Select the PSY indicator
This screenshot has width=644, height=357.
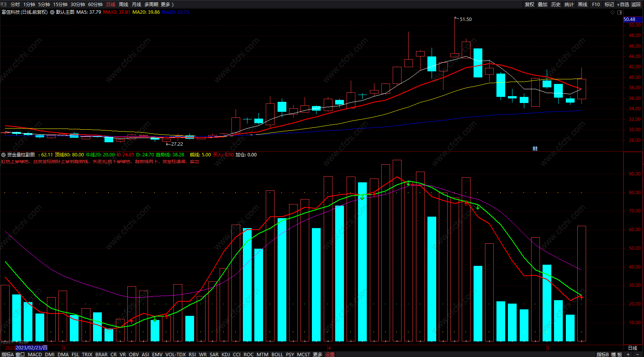290,354
